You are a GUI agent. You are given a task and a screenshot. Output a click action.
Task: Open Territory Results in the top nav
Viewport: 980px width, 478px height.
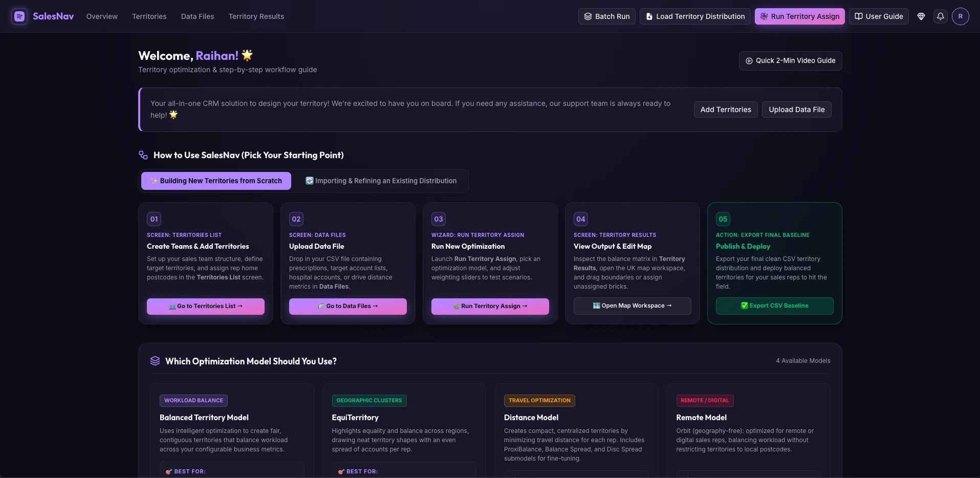pos(256,16)
